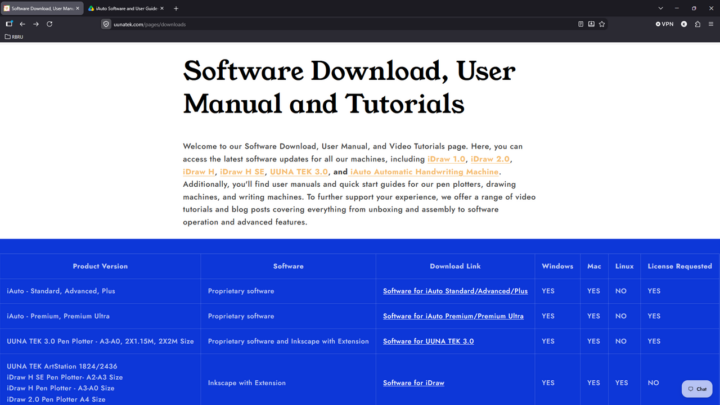The height and width of the screenshot is (405, 720).
Task: Click iDraw H Pen Plotter - A3-A0 Size text
Action: click(x=60, y=388)
